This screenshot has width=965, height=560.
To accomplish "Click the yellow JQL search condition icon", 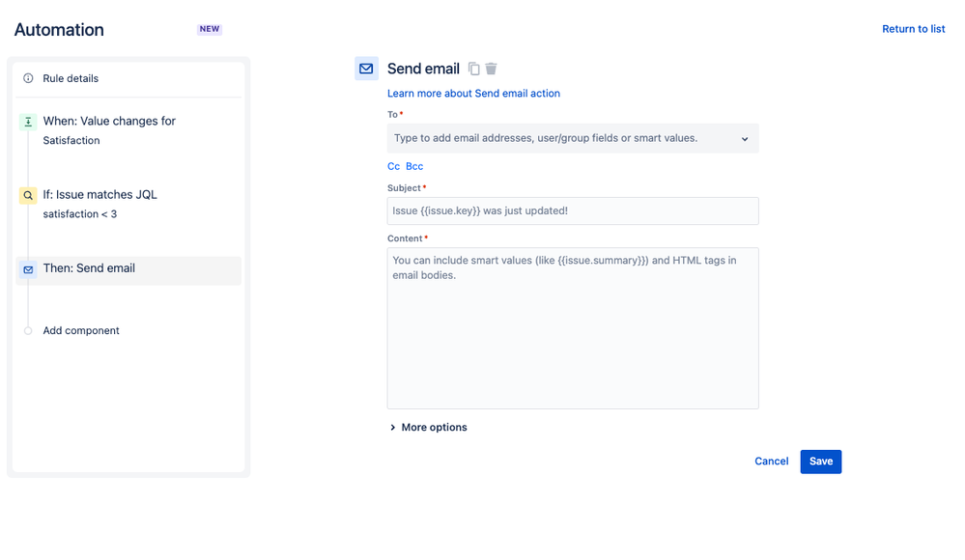I will (x=28, y=196).
